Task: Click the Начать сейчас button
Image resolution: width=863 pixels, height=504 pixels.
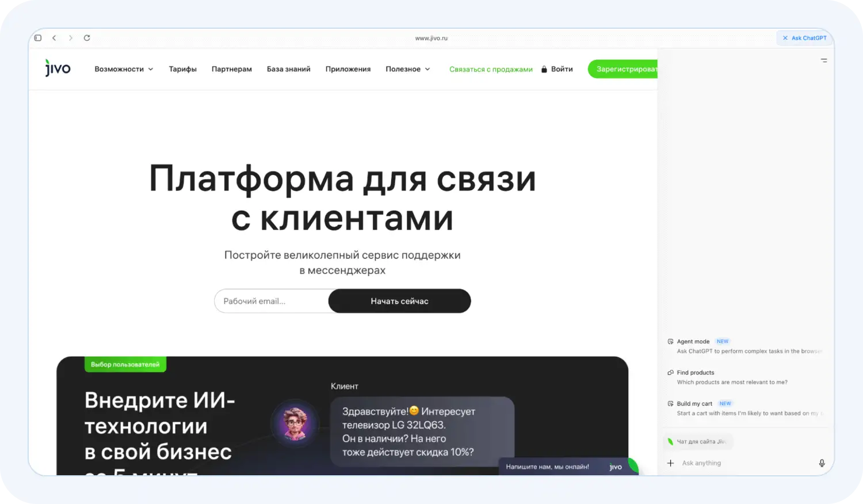Action: point(399,301)
